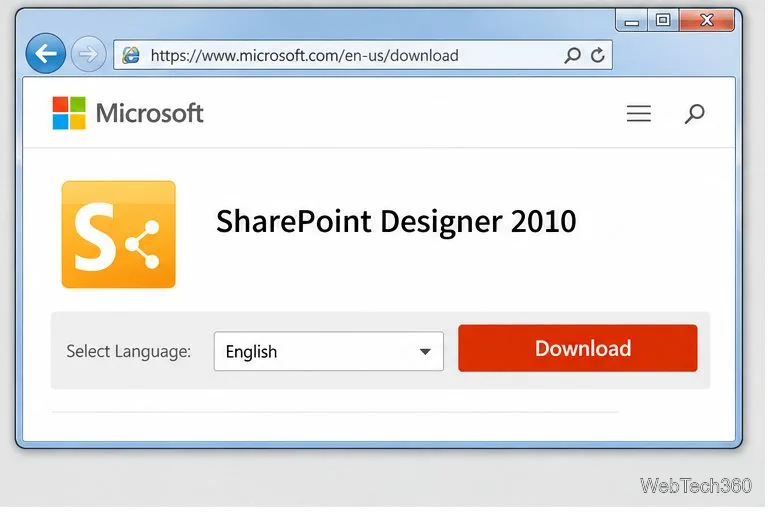The height and width of the screenshot is (512, 768).
Task: Open the Microsoft hamburger menu
Action: [x=639, y=113]
